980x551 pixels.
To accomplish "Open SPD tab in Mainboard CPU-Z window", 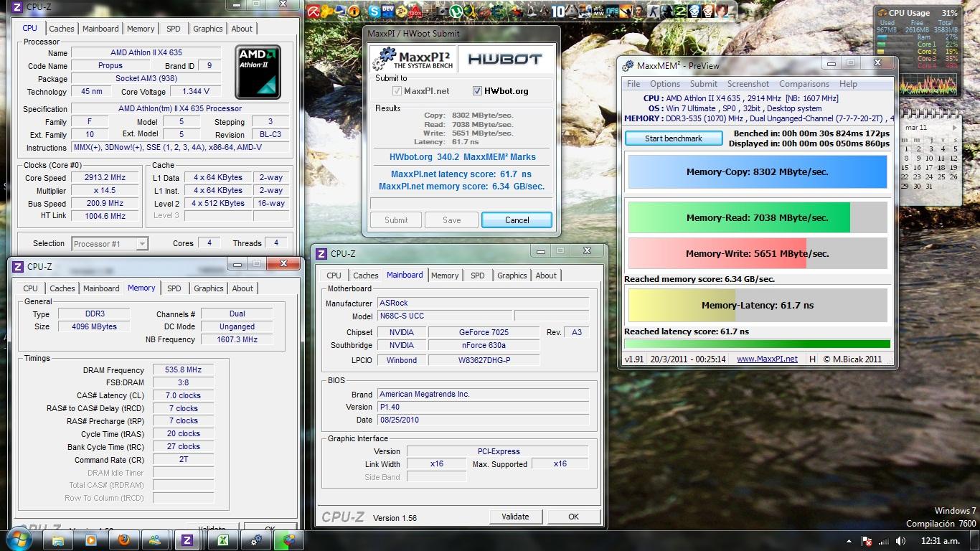I will point(478,275).
